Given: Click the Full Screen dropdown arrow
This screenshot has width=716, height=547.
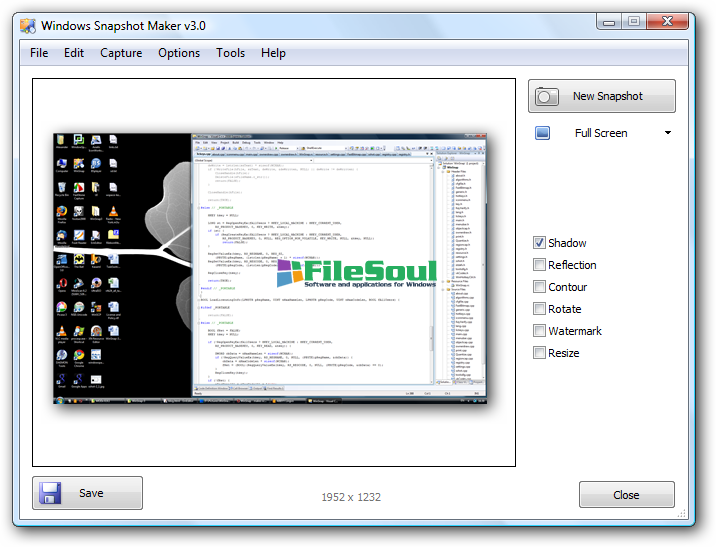Looking at the screenshot, I should pos(668,133).
